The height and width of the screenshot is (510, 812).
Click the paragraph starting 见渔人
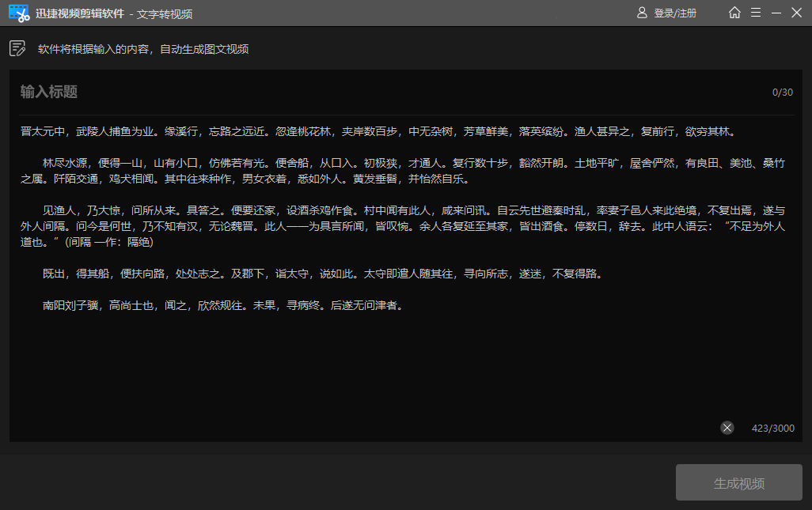(403, 227)
